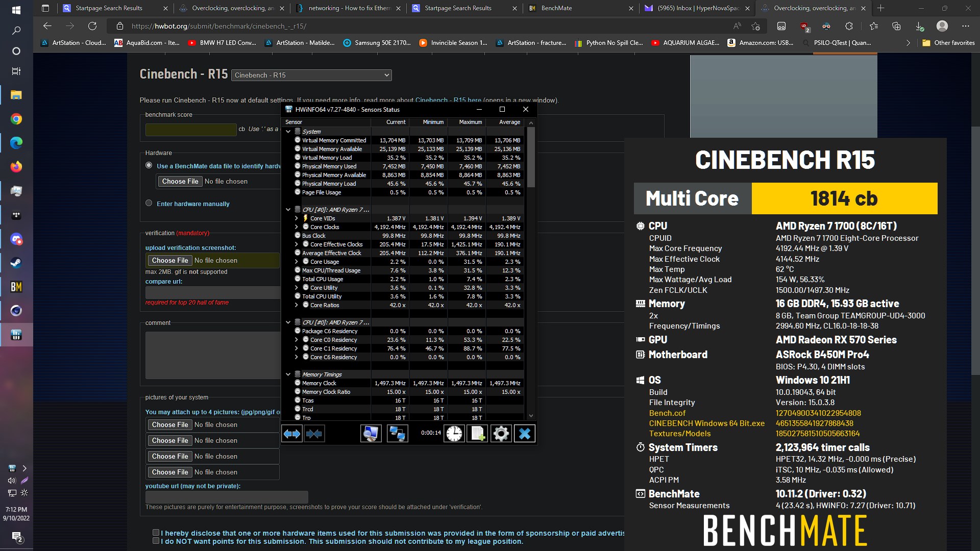This screenshot has height=551, width=980.
Task: Choose File for the first system picture
Action: click(169, 424)
